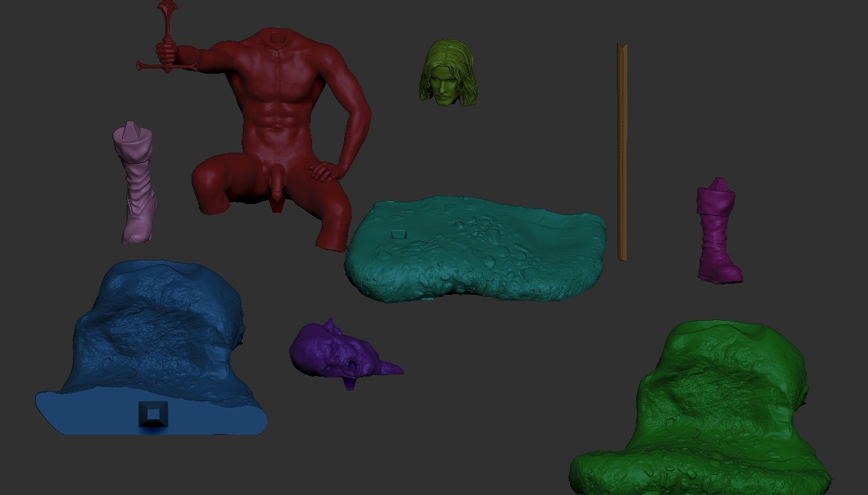The height and width of the screenshot is (495, 868).
Task: Click the neck opening of the red torso
Action: coord(277,36)
